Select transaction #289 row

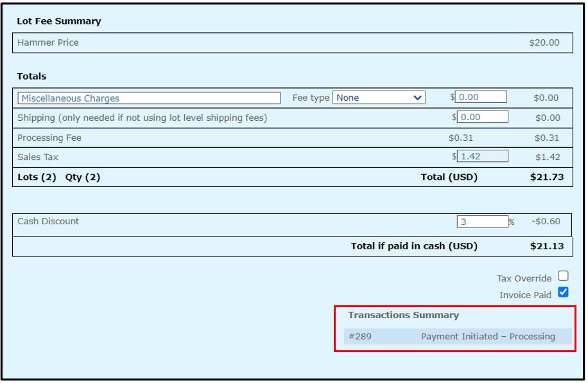pos(458,337)
